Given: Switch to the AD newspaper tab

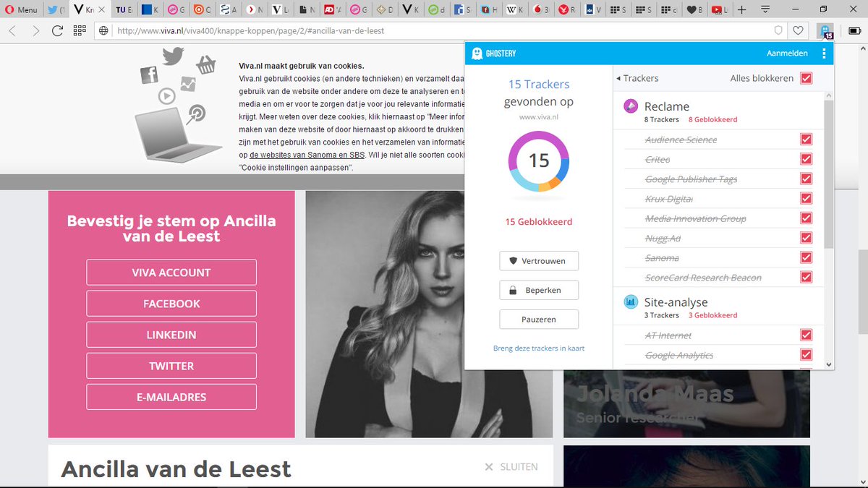Looking at the screenshot, I should (333, 9).
